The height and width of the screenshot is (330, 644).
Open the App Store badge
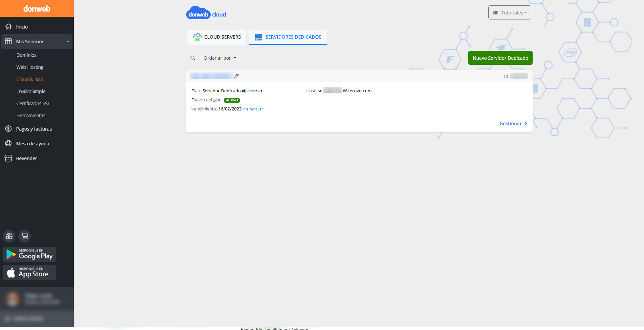(30, 273)
